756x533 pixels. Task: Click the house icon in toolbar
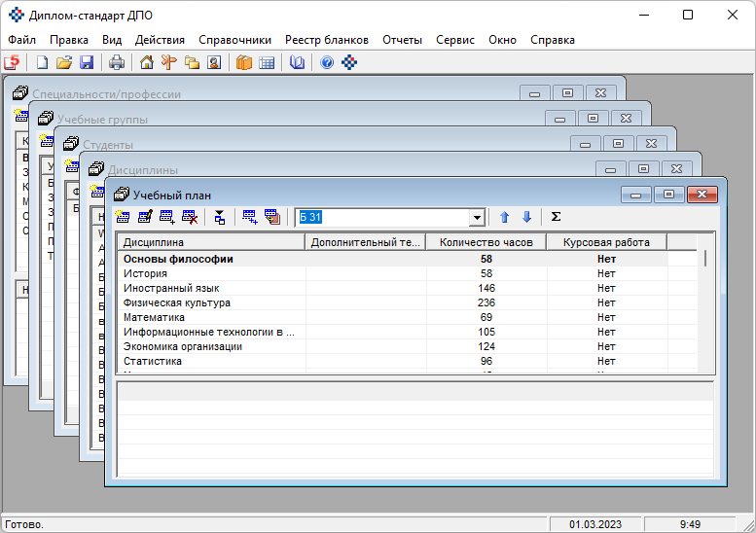(x=147, y=63)
